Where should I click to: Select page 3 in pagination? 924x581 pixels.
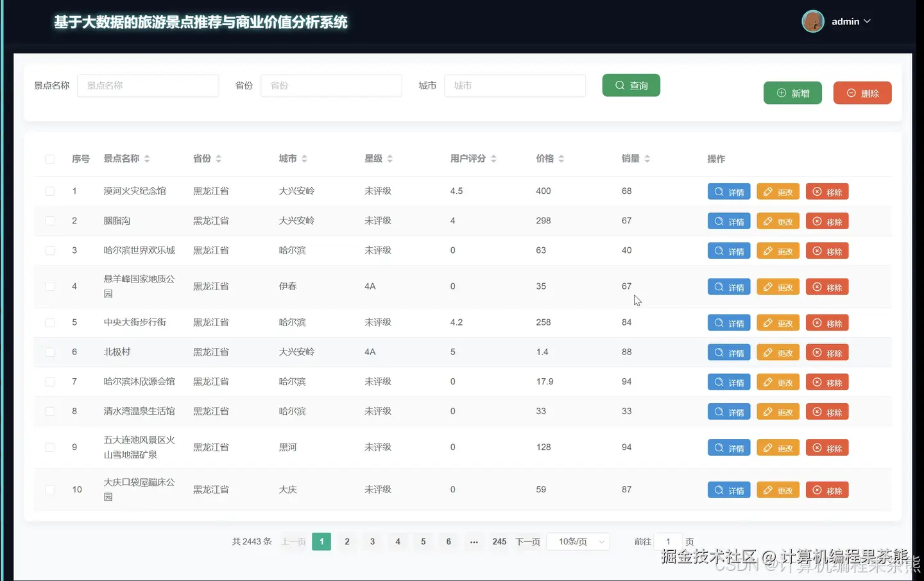(x=372, y=541)
